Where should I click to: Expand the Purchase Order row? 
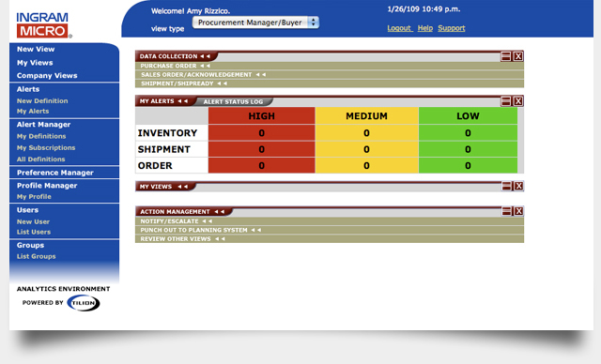coord(330,66)
